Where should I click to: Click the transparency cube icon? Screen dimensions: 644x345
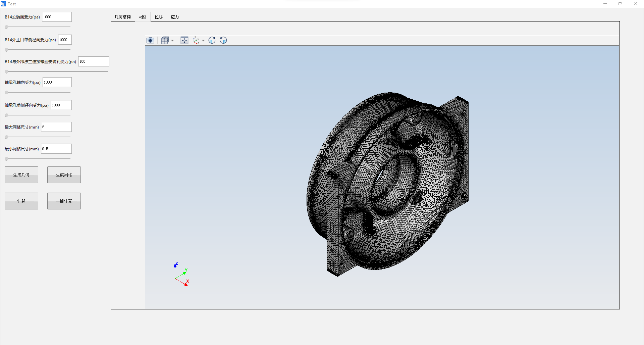[x=165, y=40]
